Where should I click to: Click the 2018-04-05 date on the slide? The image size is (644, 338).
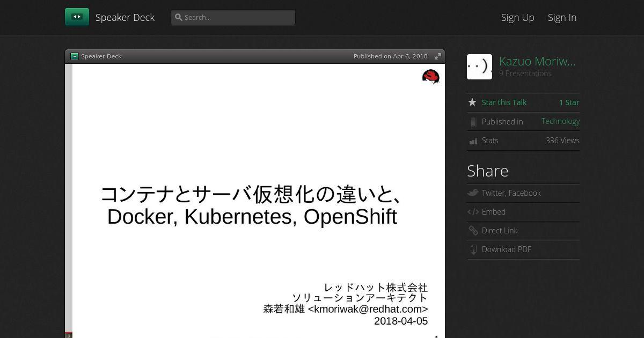pyautogui.click(x=401, y=321)
